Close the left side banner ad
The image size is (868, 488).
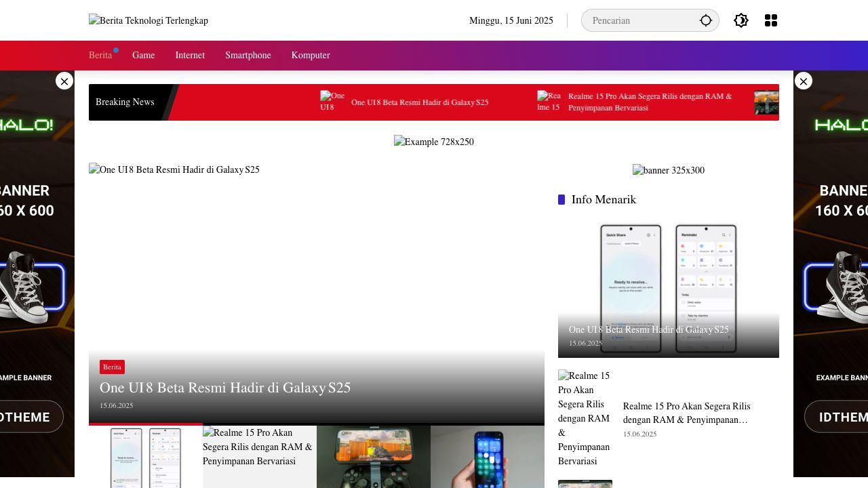[x=64, y=81]
